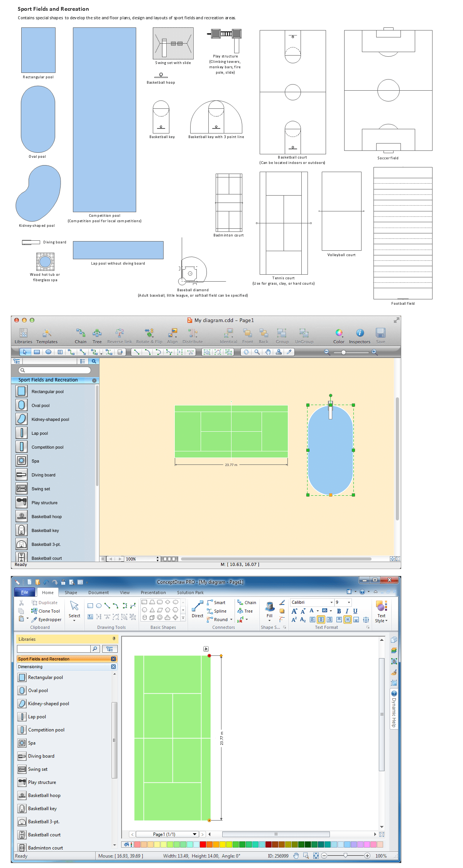This screenshot has height=868, width=463.
Task: Open the File menu in Windows window
Action: 25,592
